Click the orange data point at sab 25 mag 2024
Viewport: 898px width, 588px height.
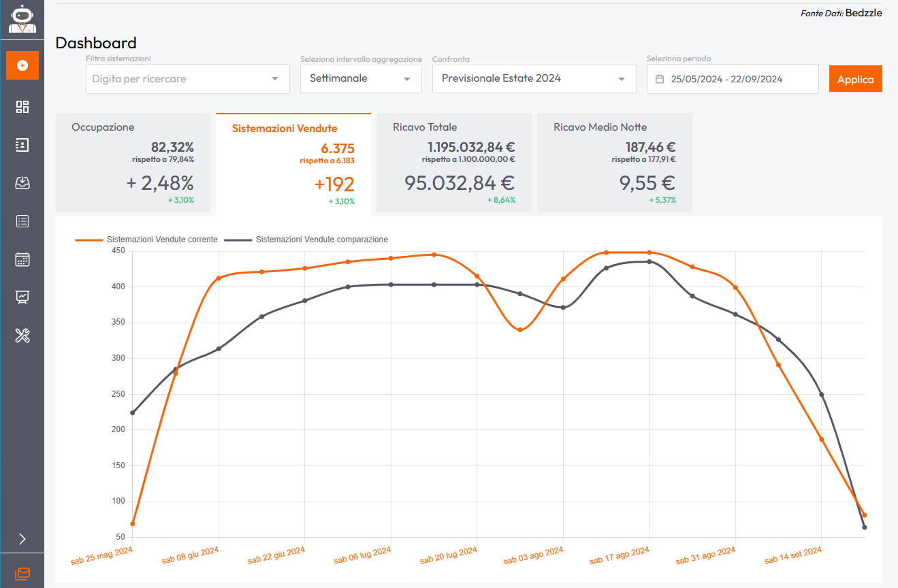[133, 523]
